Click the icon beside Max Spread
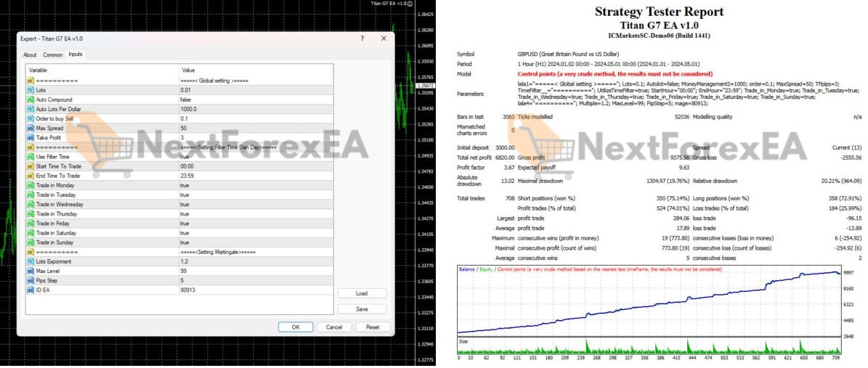The height and width of the screenshot is (368, 868). point(31,128)
